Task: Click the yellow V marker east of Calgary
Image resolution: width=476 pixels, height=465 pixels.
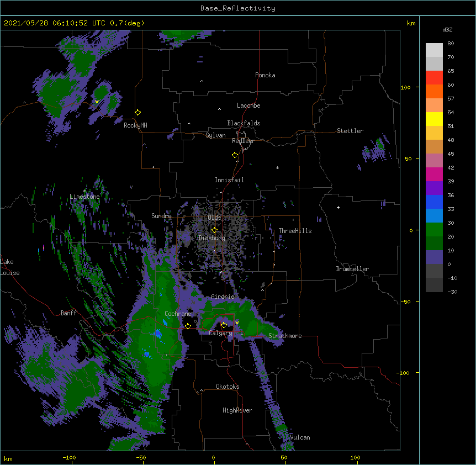Action: click(237, 323)
